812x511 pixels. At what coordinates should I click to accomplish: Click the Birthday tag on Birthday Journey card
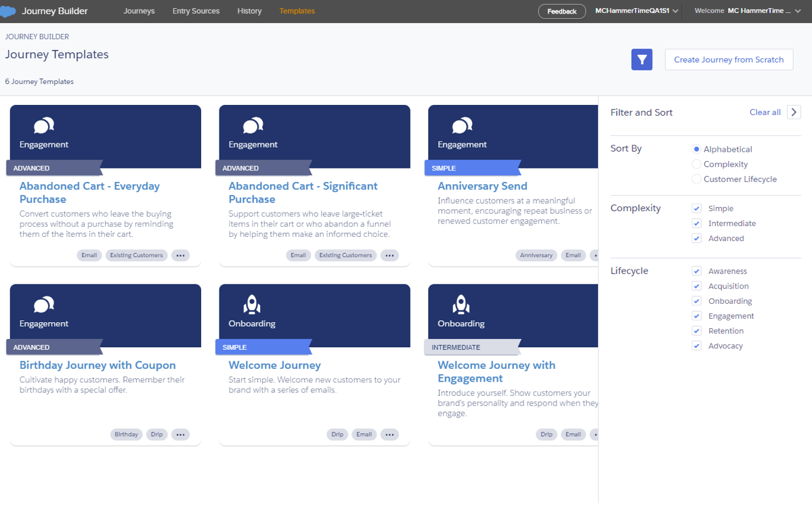(127, 435)
